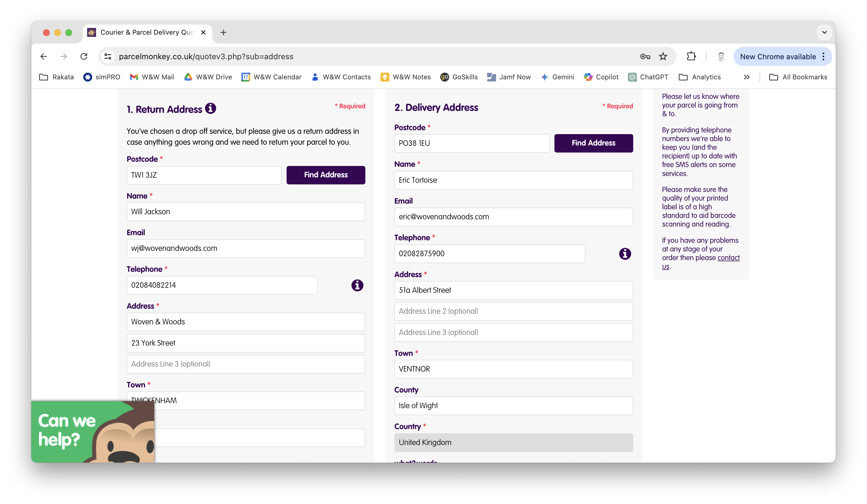Click the return Telephone info icon

[x=357, y=285]
